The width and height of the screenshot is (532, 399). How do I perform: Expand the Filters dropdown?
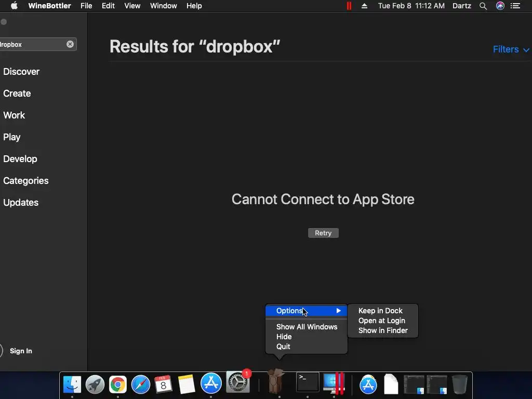511,49
